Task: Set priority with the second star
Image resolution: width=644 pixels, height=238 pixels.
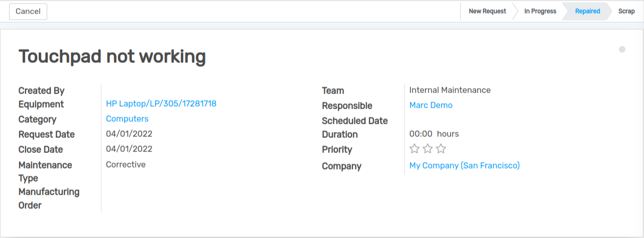Action: [427, 148]
